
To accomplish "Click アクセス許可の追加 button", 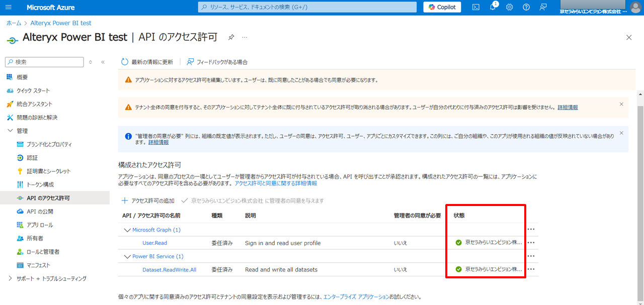I will [x=148, y=200].
